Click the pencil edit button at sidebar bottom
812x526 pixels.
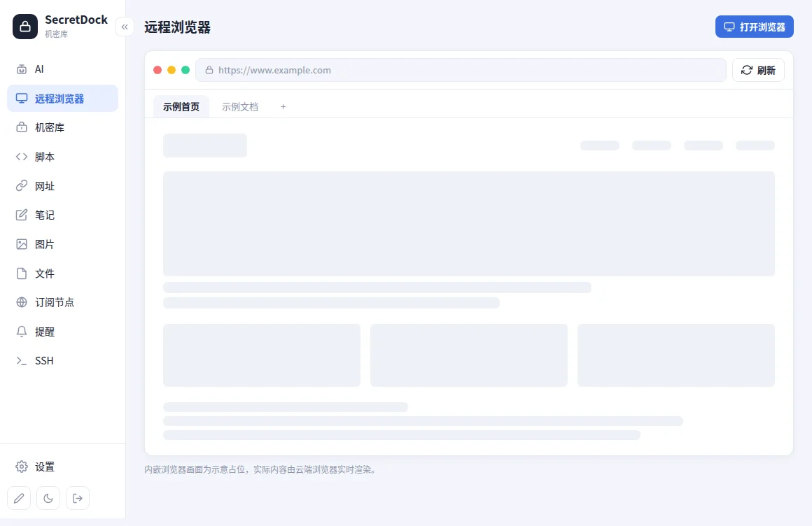(19, 499)
